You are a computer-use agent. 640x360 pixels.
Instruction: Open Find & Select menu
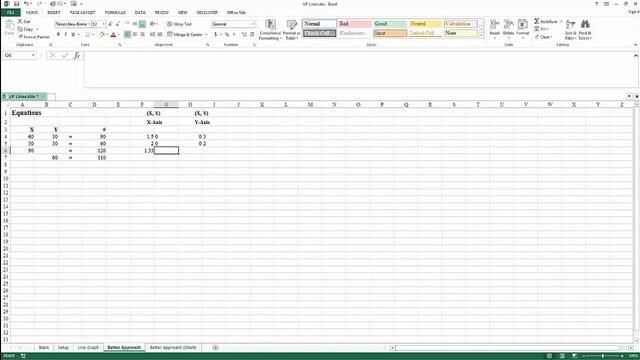tap(585, 29)
